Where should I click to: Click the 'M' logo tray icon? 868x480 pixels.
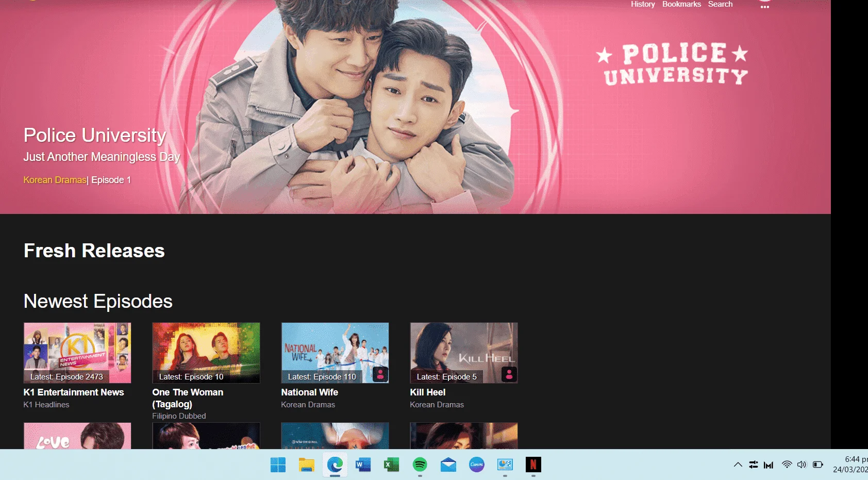(x=769, y=465)
